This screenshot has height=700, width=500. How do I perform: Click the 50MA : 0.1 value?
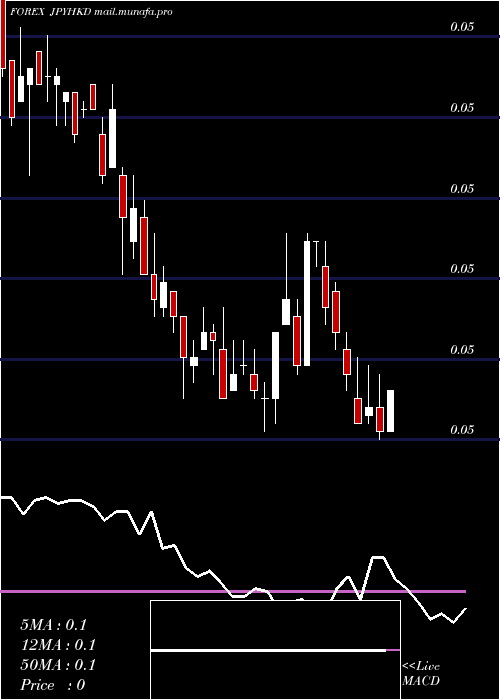pyautogui.click(x=58, y=665)
